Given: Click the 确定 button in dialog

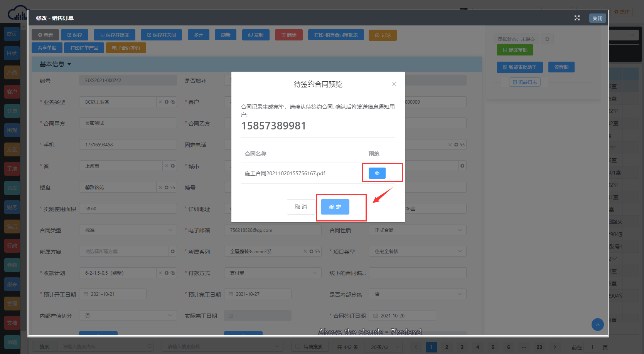Looking at the screenshot, I should (335, 207).
